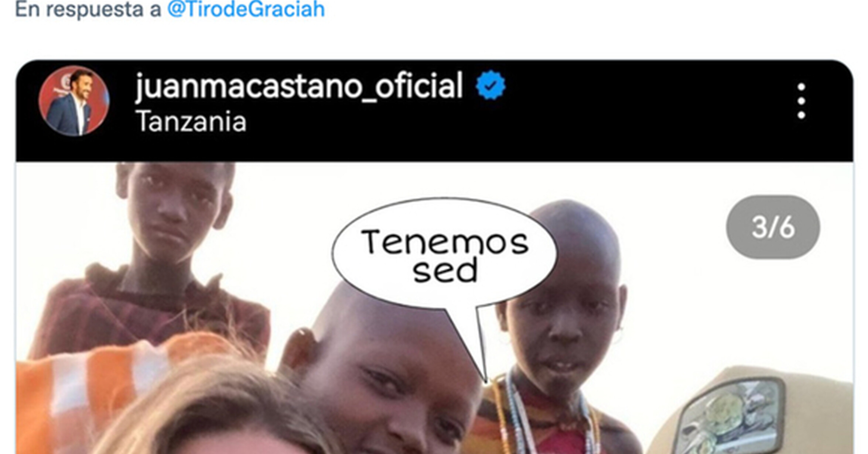Click the 3/6 photo counter badge
Screen dimensions: 868x454
[773, 227]
